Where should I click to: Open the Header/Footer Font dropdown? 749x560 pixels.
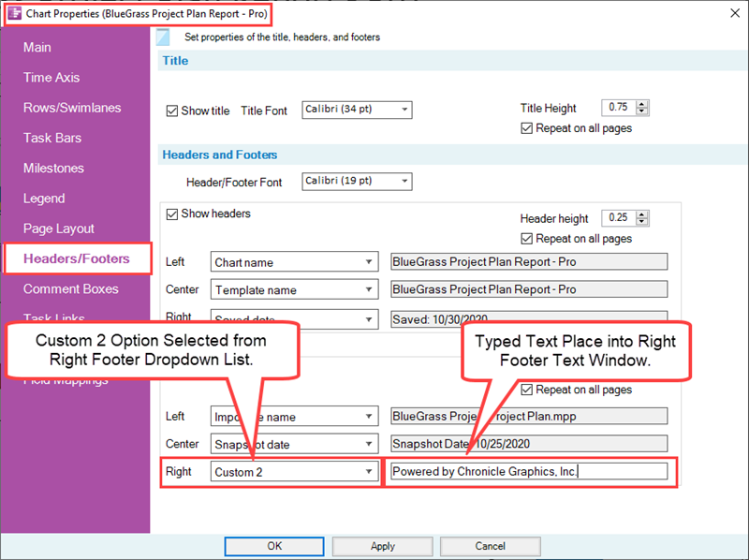click(x=357, y=181)
